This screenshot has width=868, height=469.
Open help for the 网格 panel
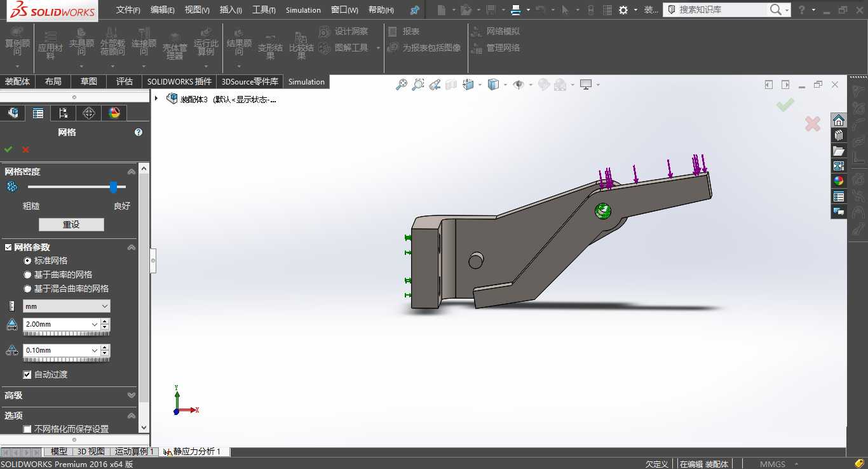pyautogui.click(x=139, y=132)
